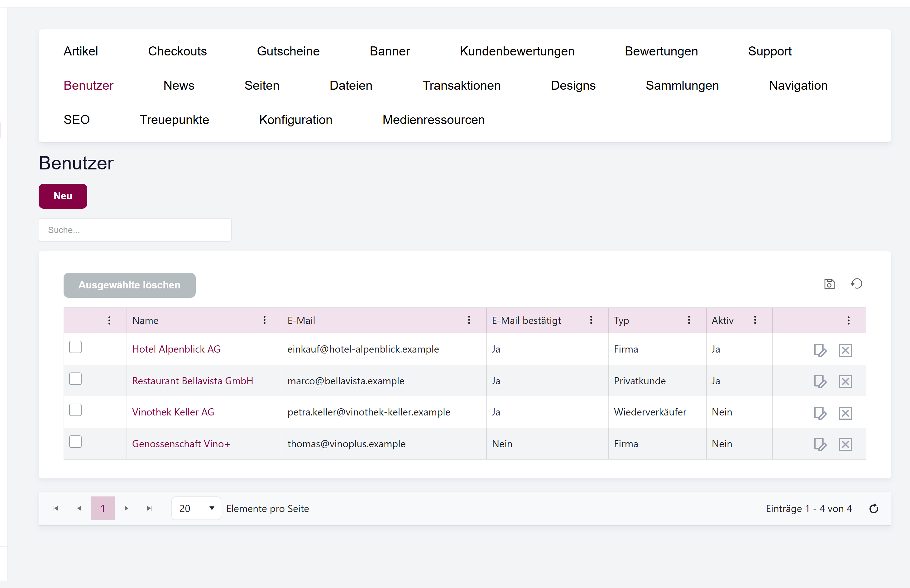Open the Restaurant Bellavista GmbH link
Viewport: 910px width, 588px height.
pyautogui.click(x=193, y=381)
